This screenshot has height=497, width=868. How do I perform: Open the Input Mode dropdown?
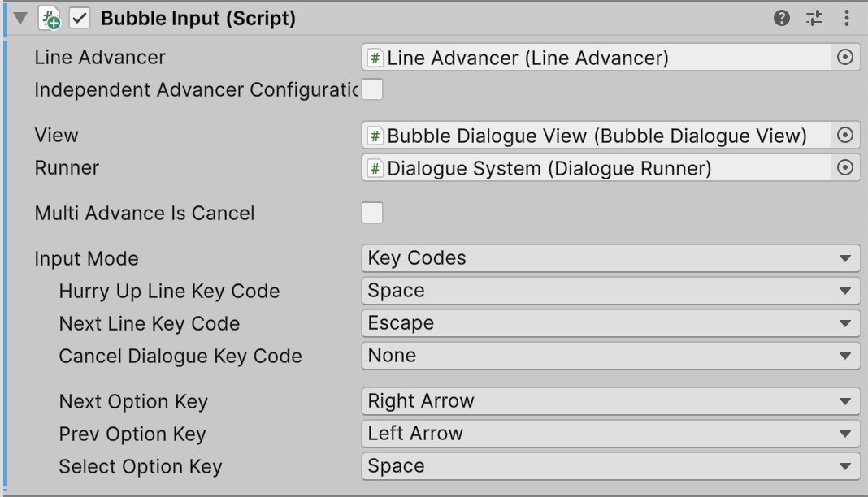click(610, 258)
